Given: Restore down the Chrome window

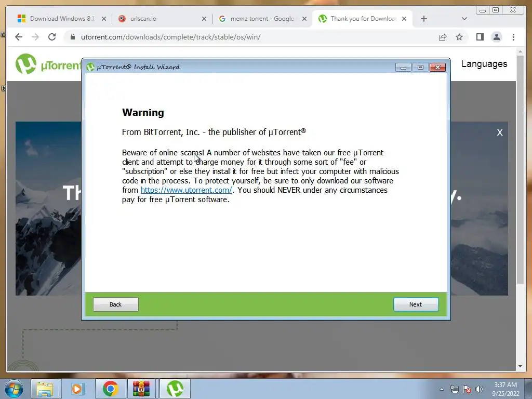Looking at the screenshot, I should click(x=496, y=10).
